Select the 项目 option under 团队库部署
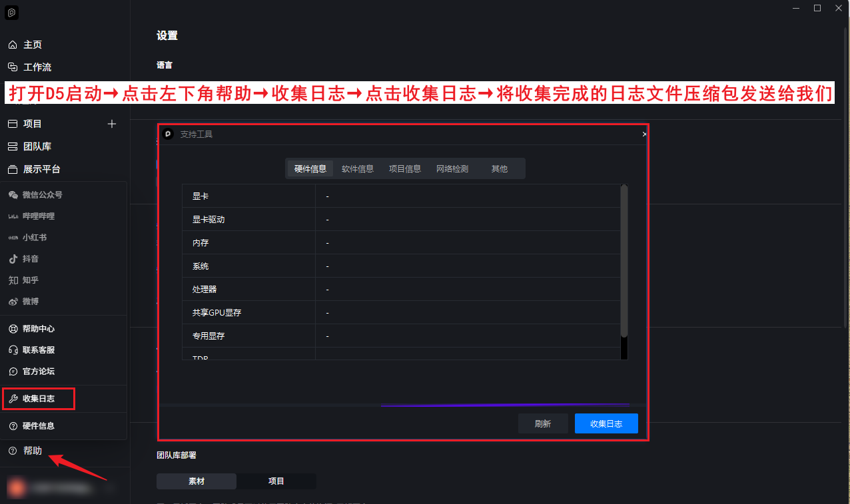This screenshot has width=850, height=504. pyautogui.click(x=276, y=481)
